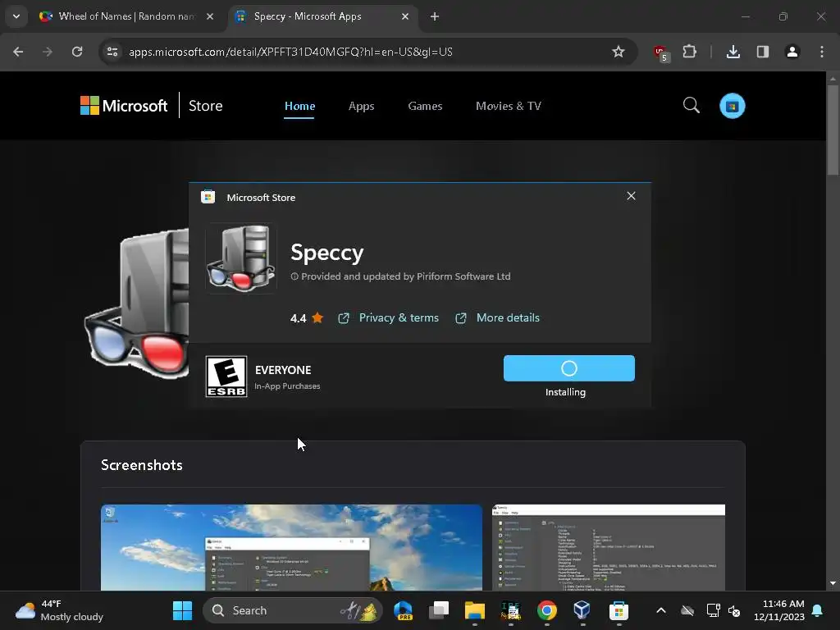The height and width of the screenshot is (630, 840).
Task: Open Chrome three-dot menu
Action: click(822, 52)
